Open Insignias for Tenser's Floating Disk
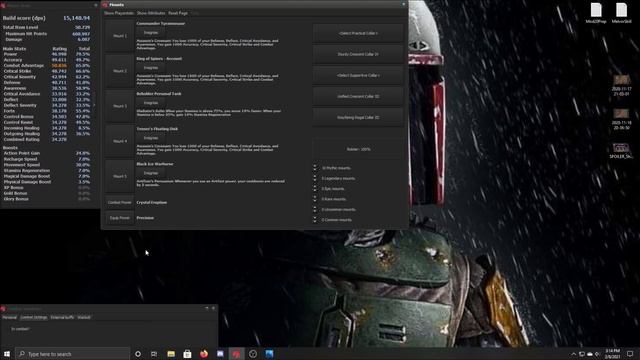640x360 pixels. [x=151, y=138]
